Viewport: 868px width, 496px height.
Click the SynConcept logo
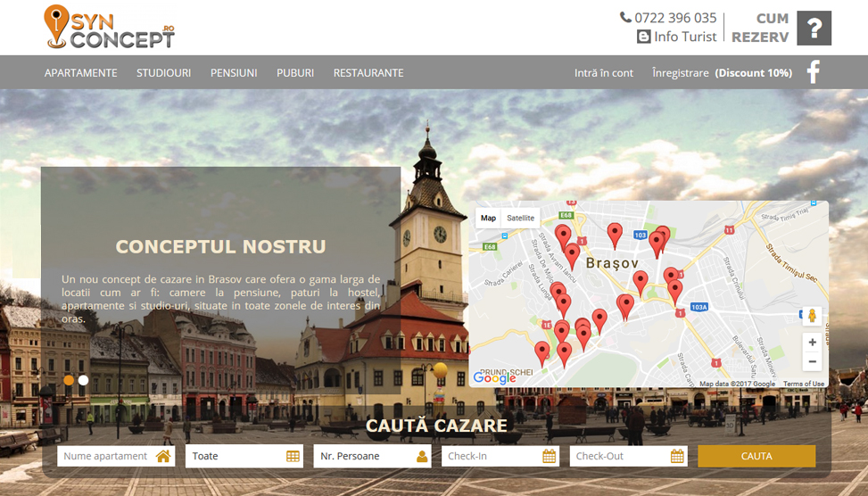click(x=109, y=27)
